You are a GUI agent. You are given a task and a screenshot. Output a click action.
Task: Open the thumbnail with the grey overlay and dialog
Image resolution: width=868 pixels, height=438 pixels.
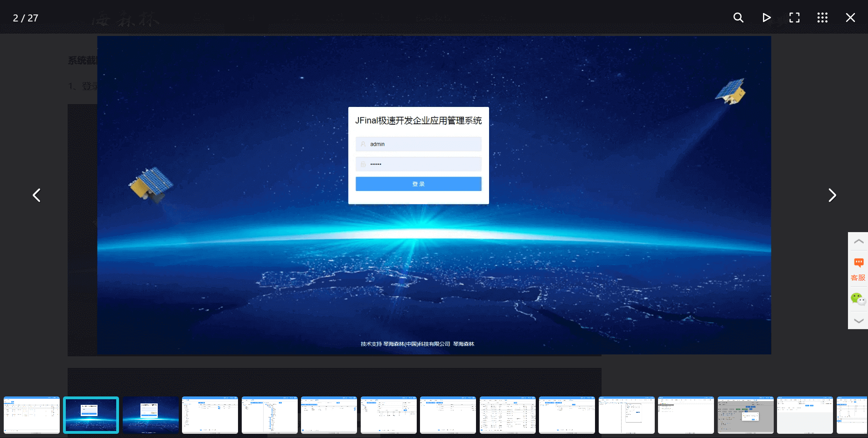pos(746,415)
